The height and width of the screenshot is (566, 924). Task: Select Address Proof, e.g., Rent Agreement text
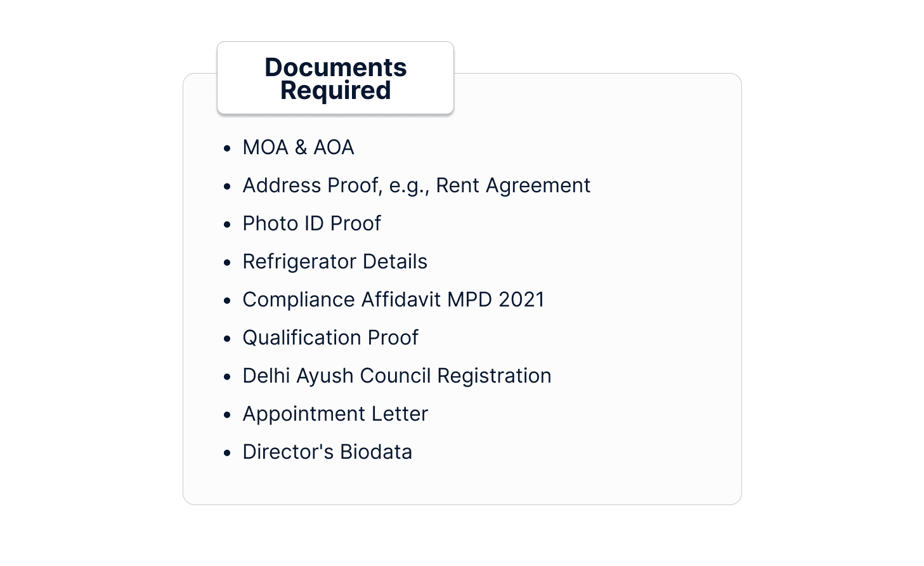[416, 185]
